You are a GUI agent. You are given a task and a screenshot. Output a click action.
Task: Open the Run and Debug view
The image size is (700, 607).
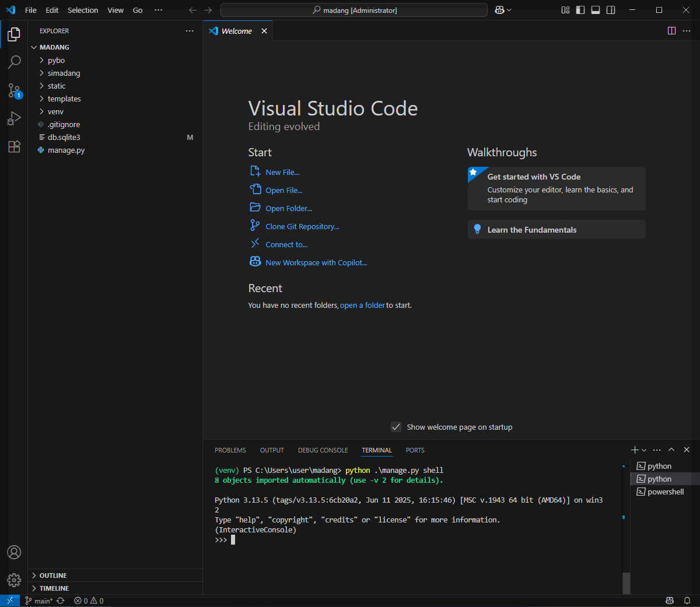tap(14, 118)
